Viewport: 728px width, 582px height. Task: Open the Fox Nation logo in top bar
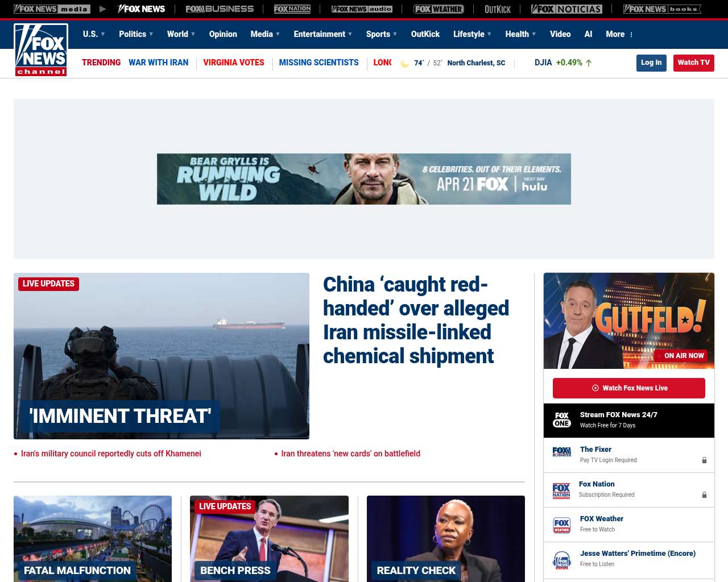tap(292, 9)
